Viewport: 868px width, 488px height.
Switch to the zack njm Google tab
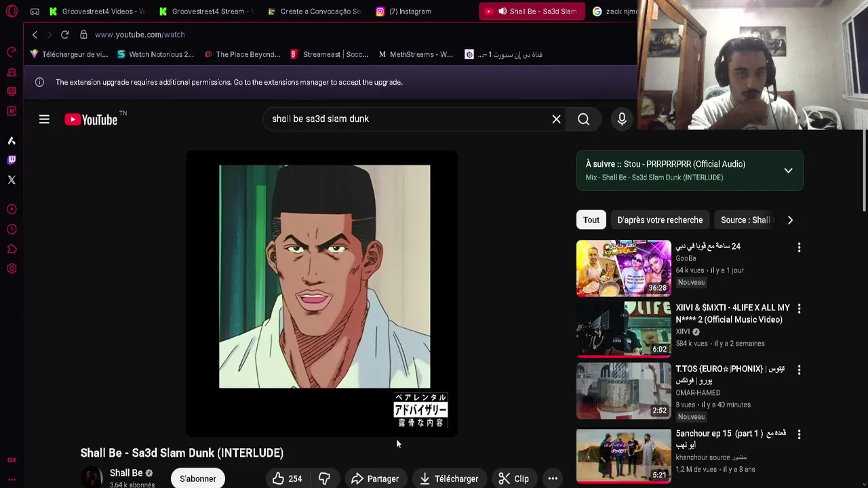(x=614, y=12)
